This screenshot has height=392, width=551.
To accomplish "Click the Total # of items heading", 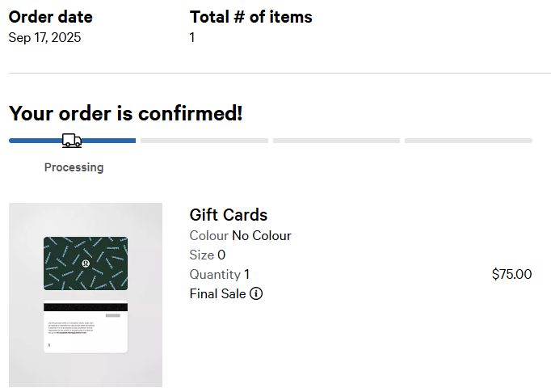I will coord(250,17).
